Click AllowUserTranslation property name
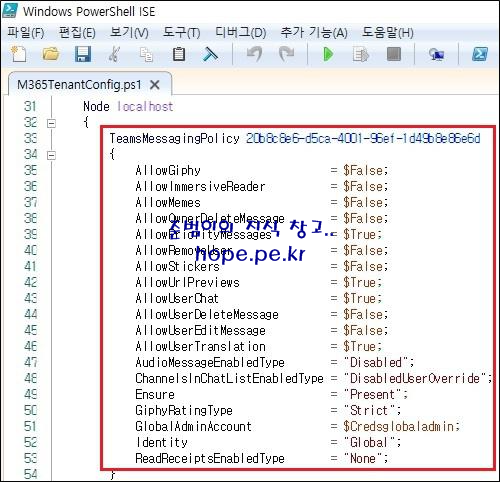Viewport: 500px width, 482px height. 200,346
